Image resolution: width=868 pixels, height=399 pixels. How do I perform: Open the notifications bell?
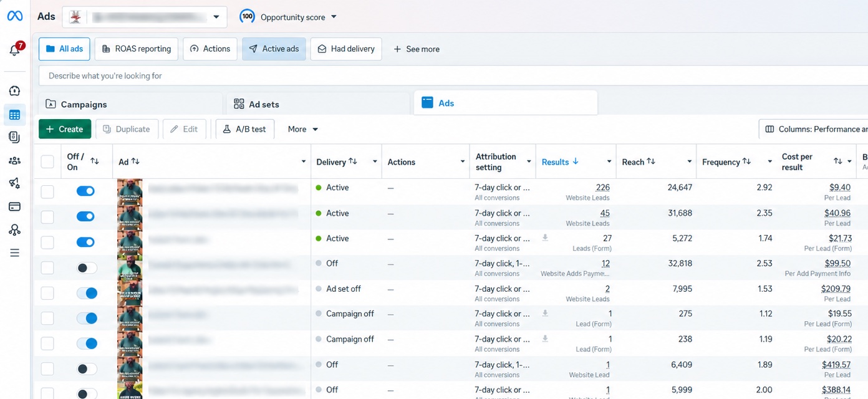(15, 50)
